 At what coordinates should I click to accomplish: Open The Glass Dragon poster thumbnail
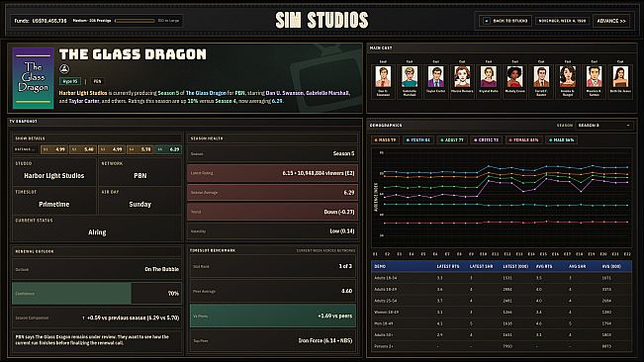point(33,78)
